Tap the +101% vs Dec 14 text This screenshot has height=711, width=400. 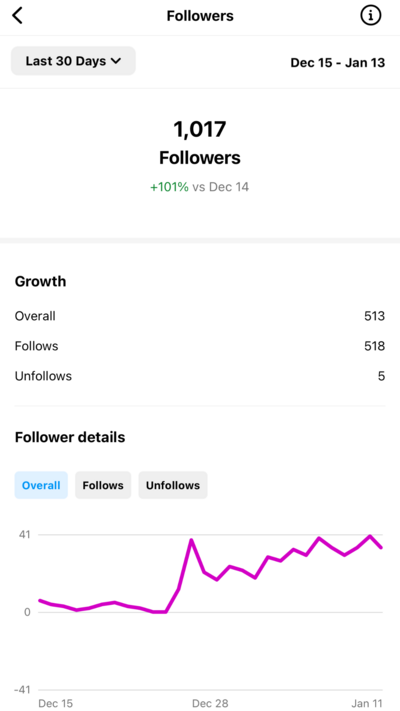[x=200, y=187]
